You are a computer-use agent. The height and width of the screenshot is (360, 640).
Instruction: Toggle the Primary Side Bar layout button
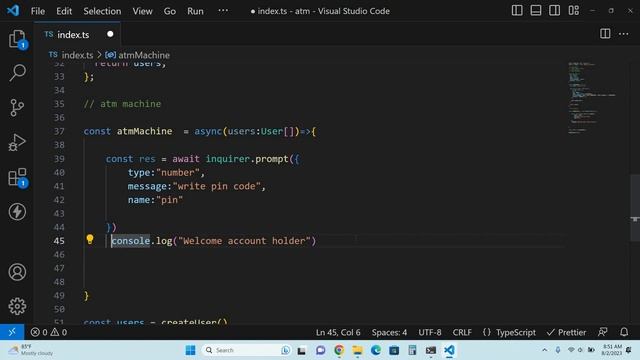pos(517,11)
